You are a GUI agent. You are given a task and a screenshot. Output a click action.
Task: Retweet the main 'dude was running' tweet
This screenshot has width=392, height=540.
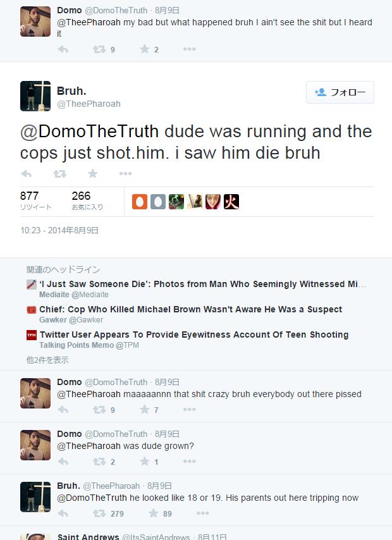pos(60,173)
